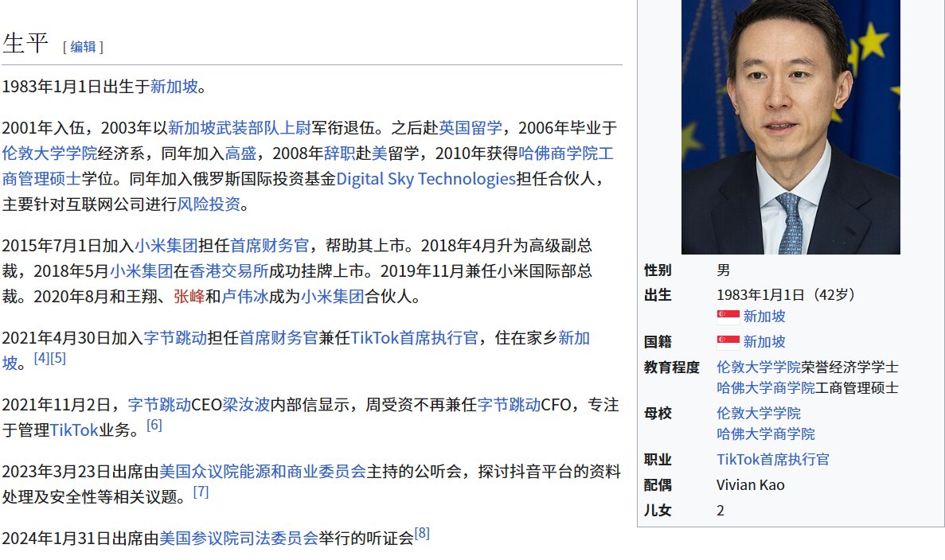Open citation [5]
The height and width of the screenshot is (560, 945).
coord(58,358)
